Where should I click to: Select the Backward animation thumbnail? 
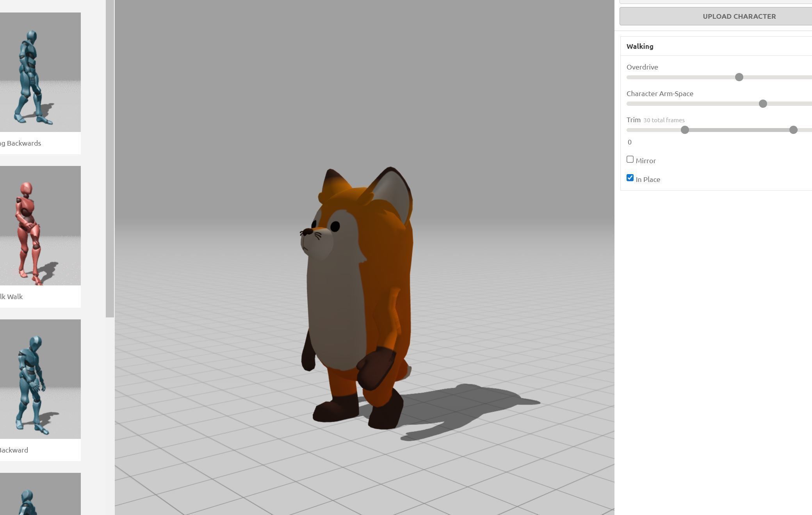click(x=40, y=379)
